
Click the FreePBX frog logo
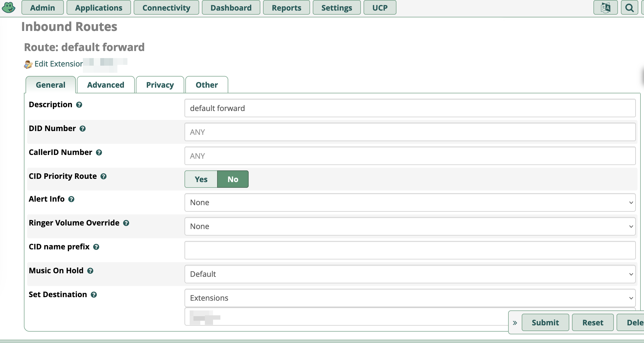point(9,7)
